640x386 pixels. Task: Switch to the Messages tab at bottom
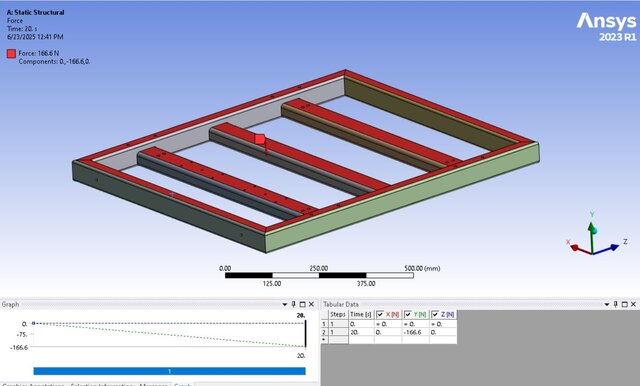[153, 384]
